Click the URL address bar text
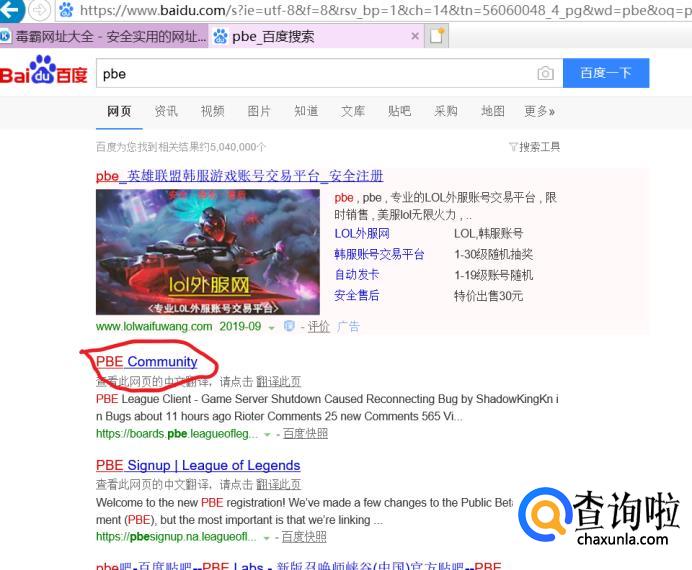The height and width of the screenshot is (570, 692). tap(385, 10)
